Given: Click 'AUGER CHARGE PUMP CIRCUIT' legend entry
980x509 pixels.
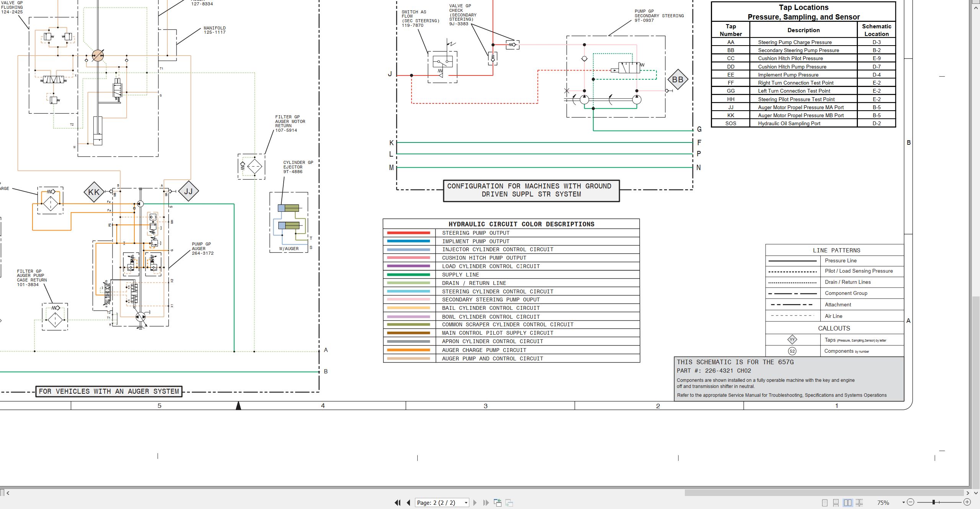Looking at the screenshot, I should pos(484,350).
